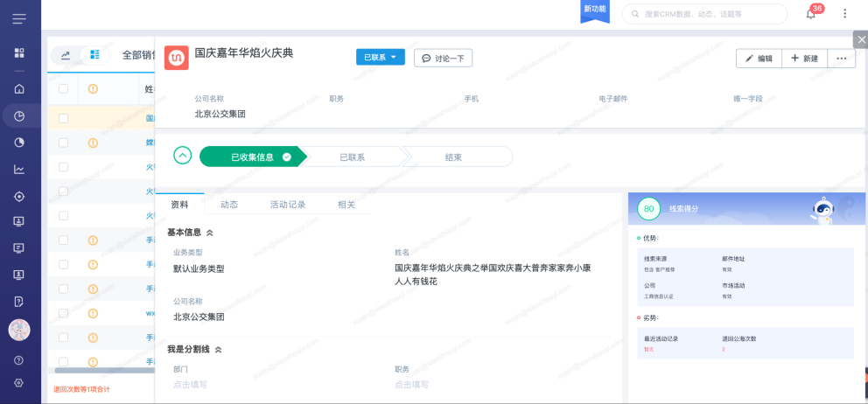Toggle the select-all checkbox in list header

(63, 88)
